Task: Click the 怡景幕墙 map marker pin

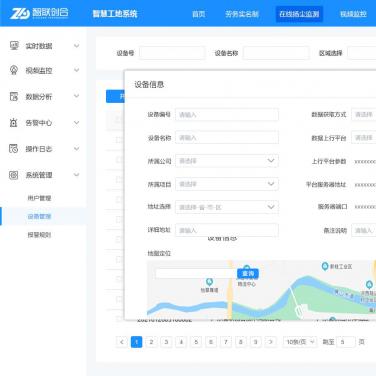Action: click(x=209, y=282)
